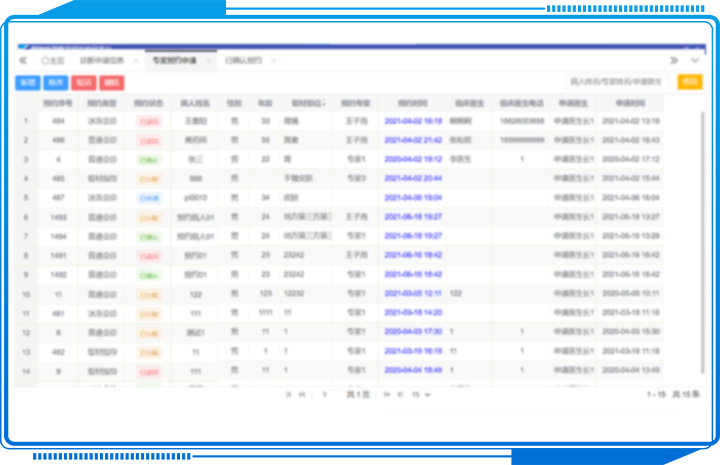
Task: Click the patient name search input field
Action: pos(615,82)
